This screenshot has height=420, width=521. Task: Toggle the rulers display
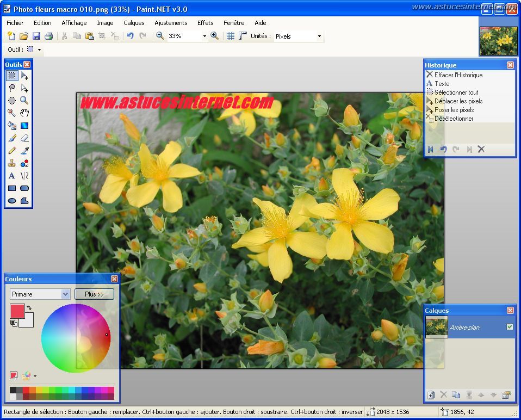[x=243, y=36]
